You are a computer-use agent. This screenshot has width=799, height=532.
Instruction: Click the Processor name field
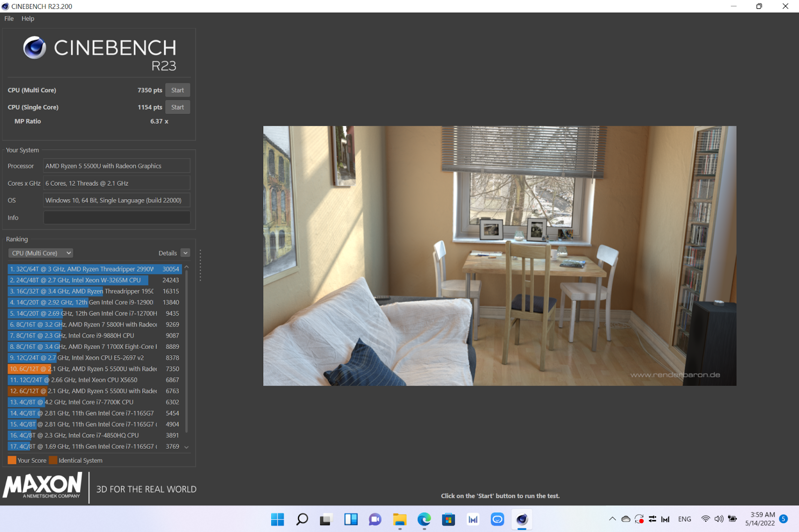tap(117, 166)
